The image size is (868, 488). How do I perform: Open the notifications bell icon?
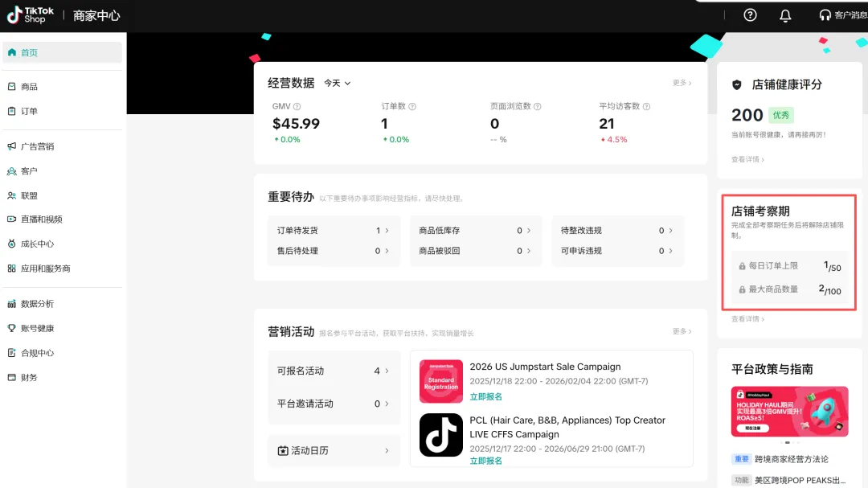coord(785,15)
